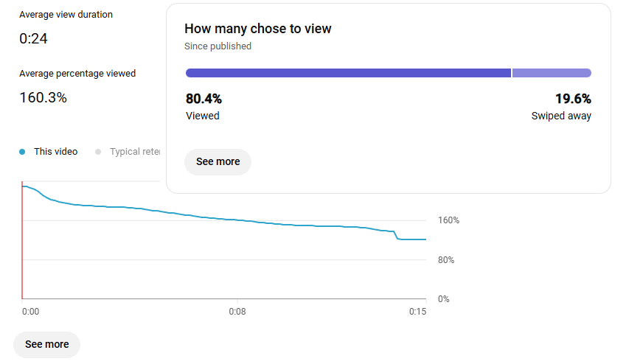Screen dimensions: 643x364
Task: Click the gray Typical retention legend dot
Action: tap(98, 152)
